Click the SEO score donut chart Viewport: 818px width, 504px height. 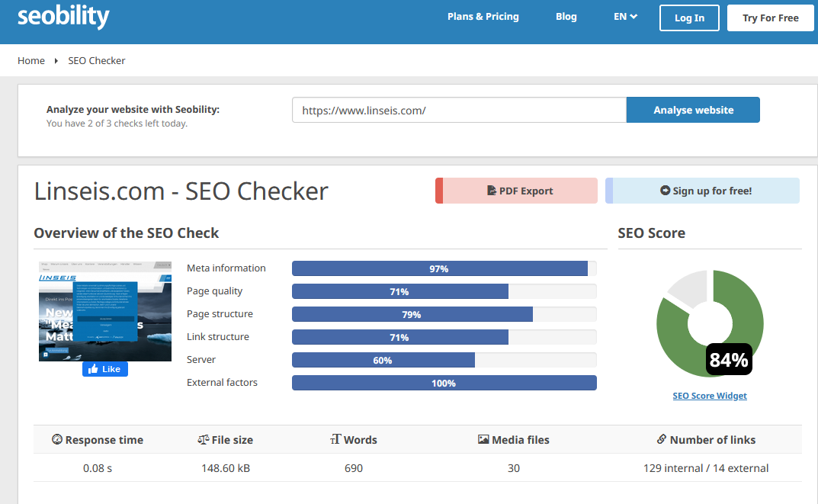tap(710, 323)
